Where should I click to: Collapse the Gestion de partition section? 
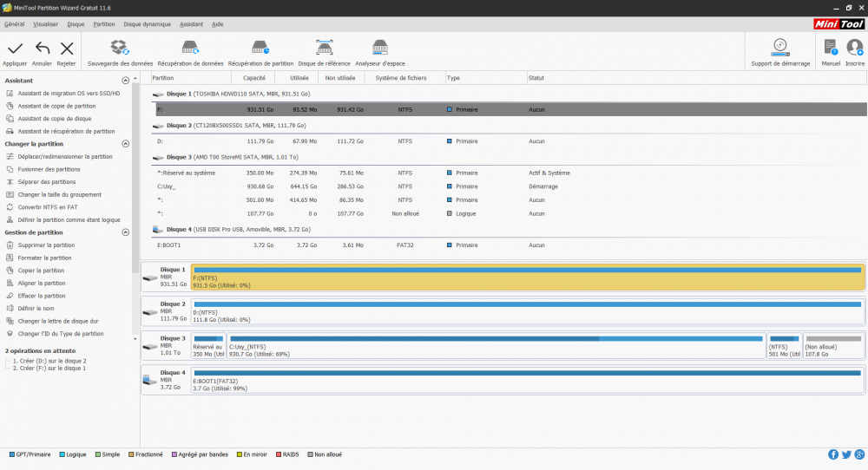click(126, 232)
